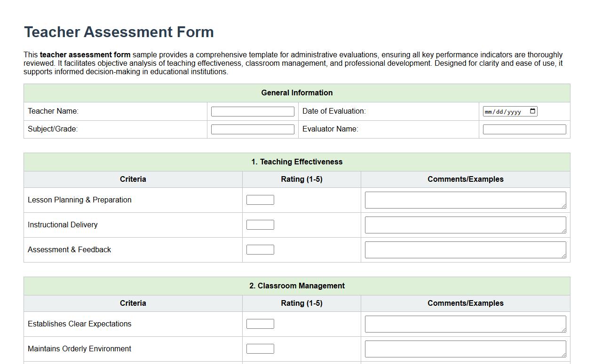This screenshot has height=364, width=594.
Task: Click the comments box for Maintains Orderly Environment
Action: (x=465, y=349)
